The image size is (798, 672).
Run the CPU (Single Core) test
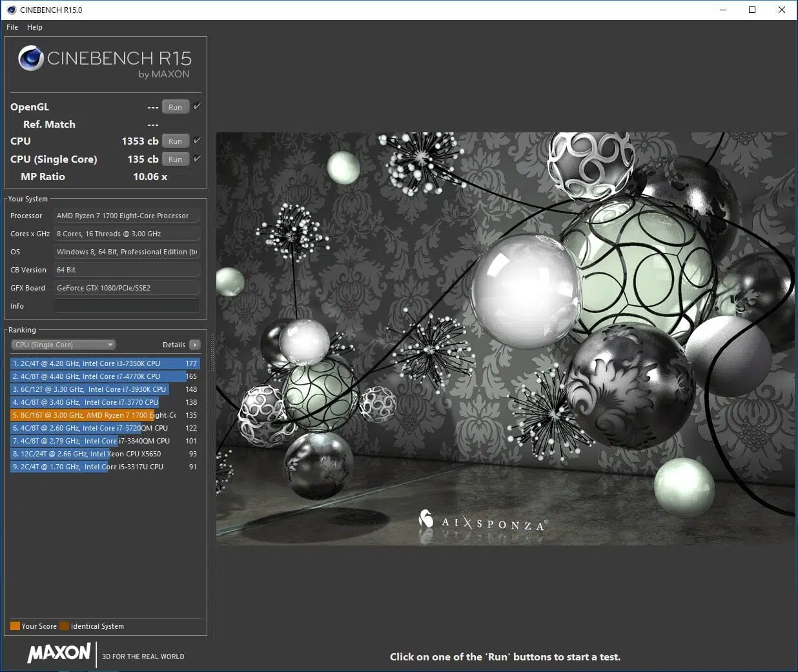tap(176, 159)
